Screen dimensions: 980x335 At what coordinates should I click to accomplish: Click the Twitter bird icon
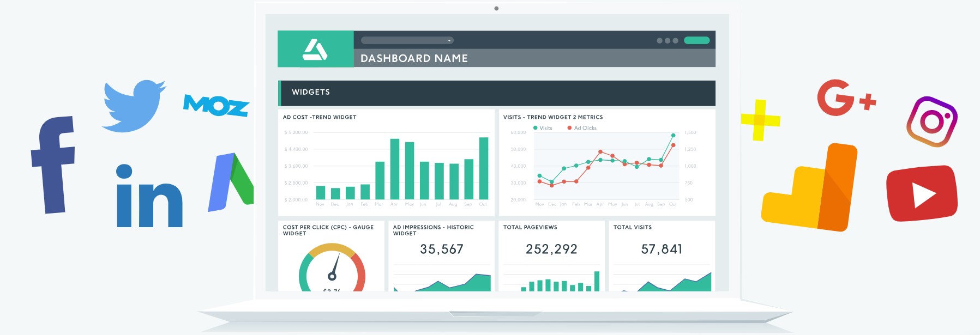coord(134,106)
